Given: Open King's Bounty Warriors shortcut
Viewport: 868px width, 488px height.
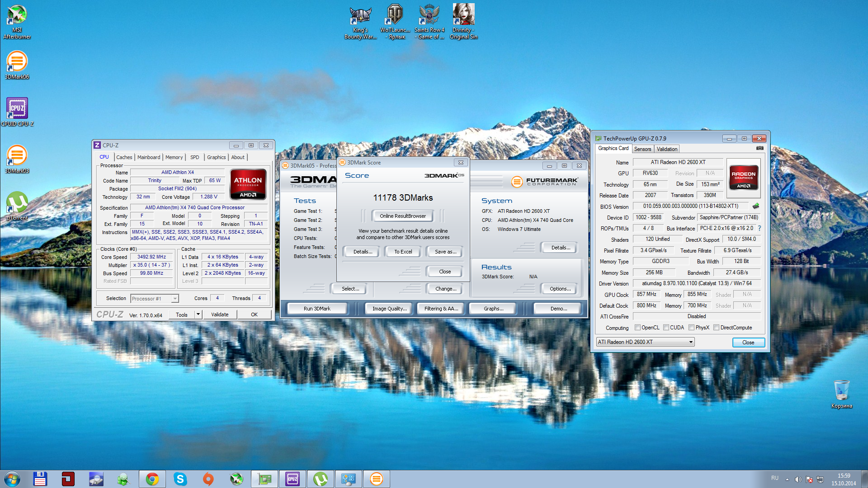Looking at the screenshot, I should click(360, 22).
